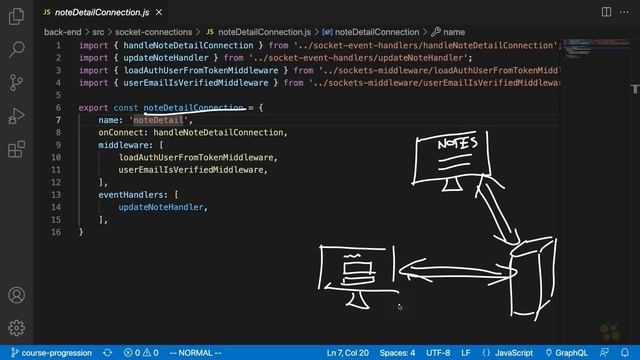Open the editor More Actions ellipsis

(x=624, y=12)
